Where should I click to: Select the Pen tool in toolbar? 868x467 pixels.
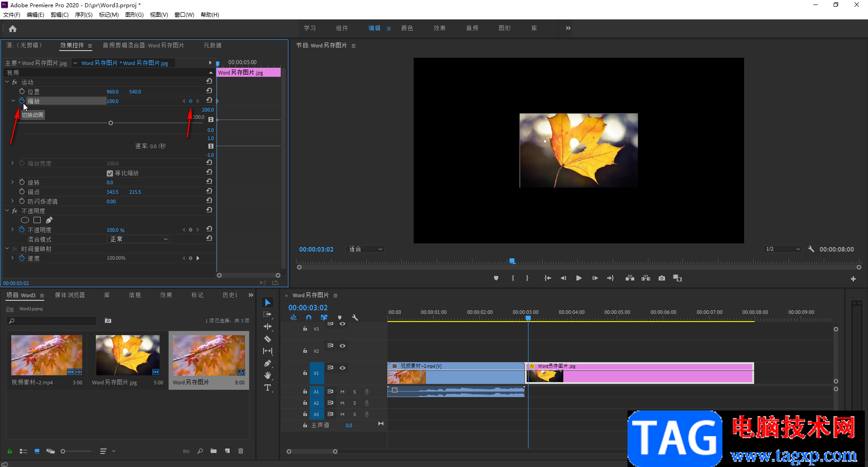coord(268,363)
